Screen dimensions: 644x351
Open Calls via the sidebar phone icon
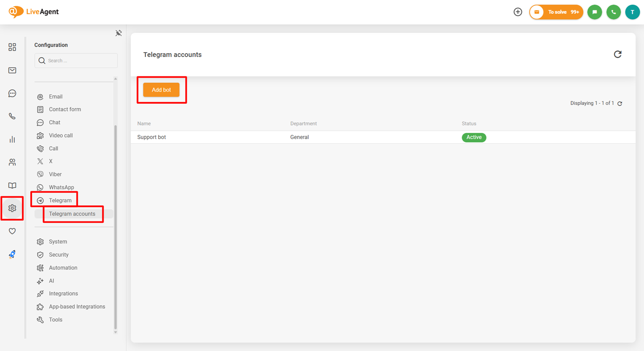tap(12, 116)
